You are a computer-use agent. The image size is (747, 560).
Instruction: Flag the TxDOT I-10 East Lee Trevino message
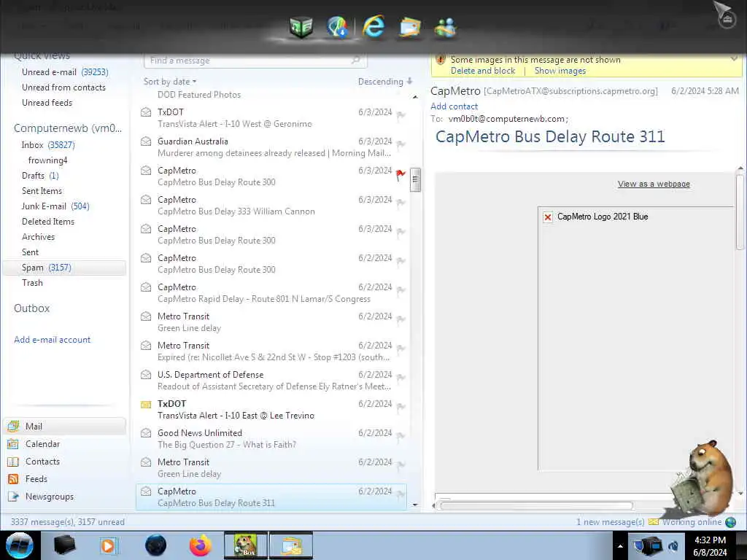pos(400,407)
